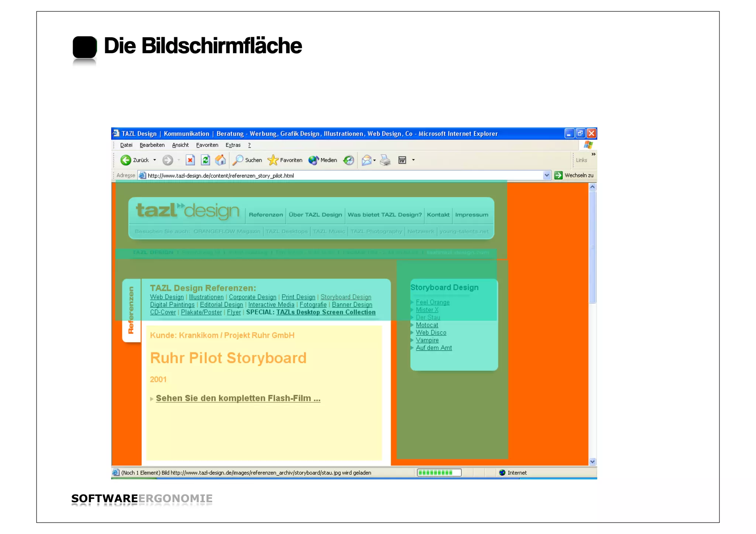This screenshot has width=756, height=534.
Task: Click the Windows flag throbber icon
Action: pos(588,145)
